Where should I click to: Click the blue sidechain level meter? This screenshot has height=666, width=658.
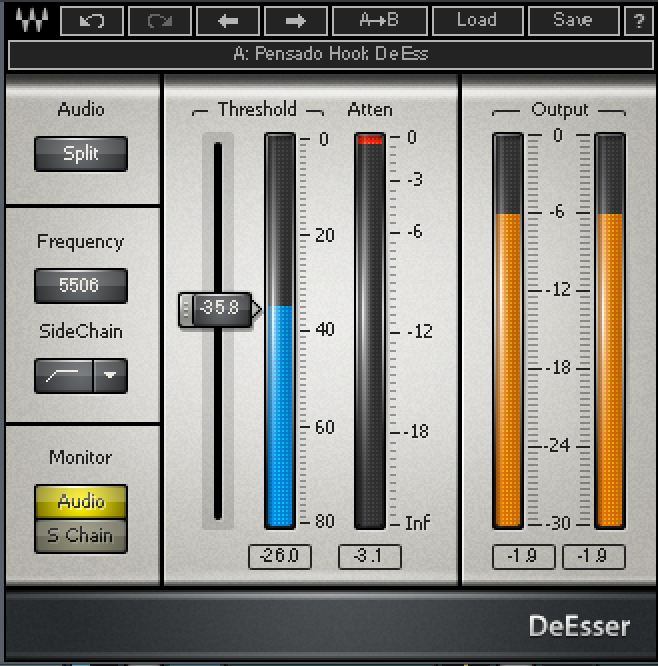(x=280, y=331)
